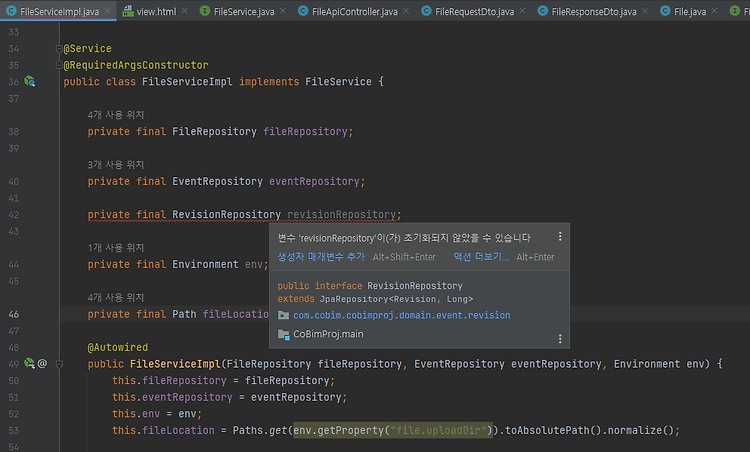750x452 pixels.
Task: Click the interface icon on the FileService.java tab
Action: (205, 11)
